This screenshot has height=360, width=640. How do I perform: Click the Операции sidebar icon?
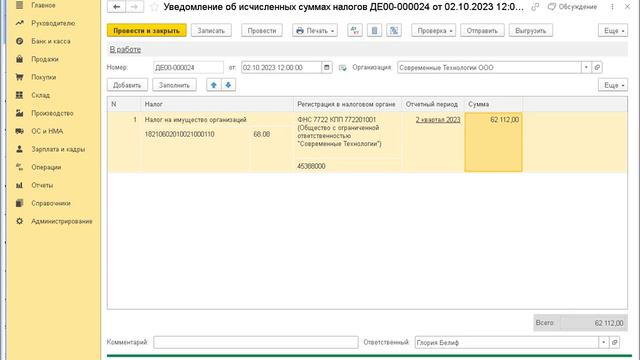pyautogui.click(x=19, y=167)
